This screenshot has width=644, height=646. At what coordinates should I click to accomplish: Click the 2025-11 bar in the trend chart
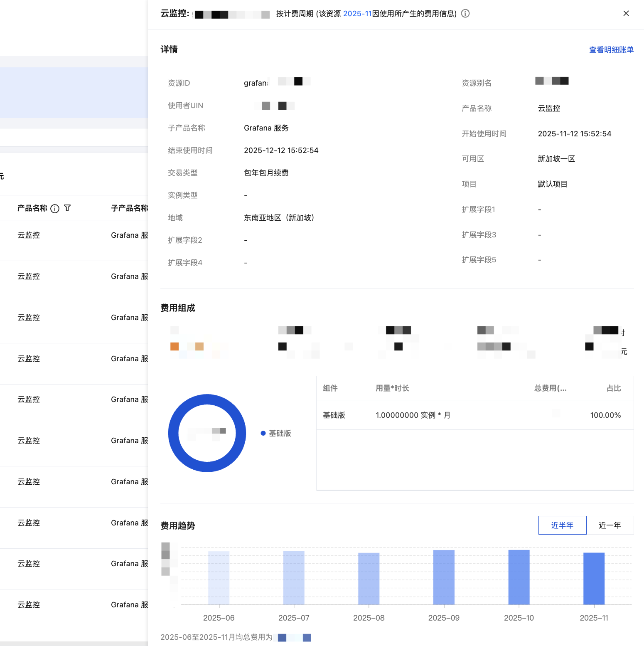(x=594, y=579)
